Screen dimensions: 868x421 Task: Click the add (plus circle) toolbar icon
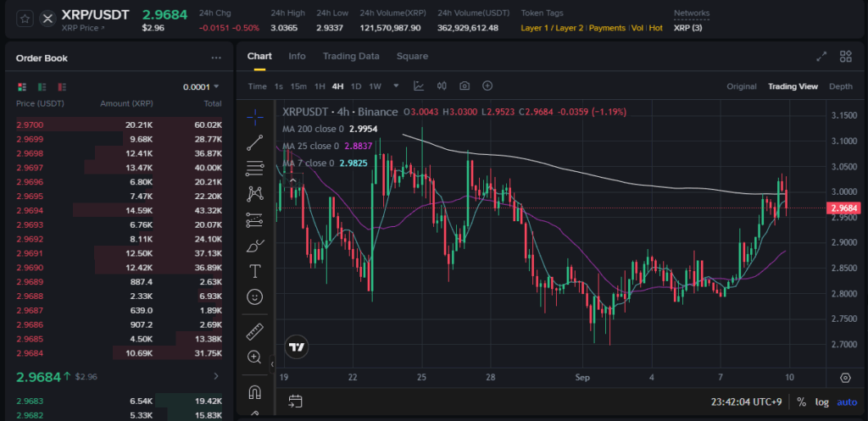click(x=487, y=86)
